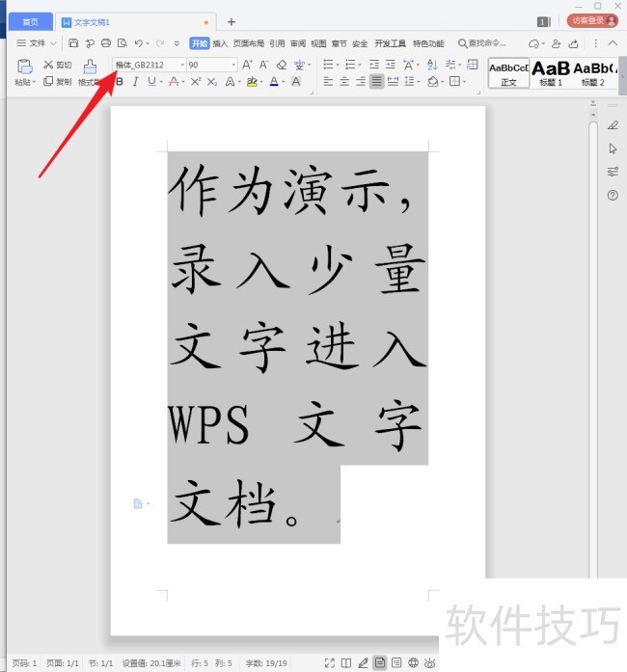Redo the last action
627x672 pixels.
point(160,43)
